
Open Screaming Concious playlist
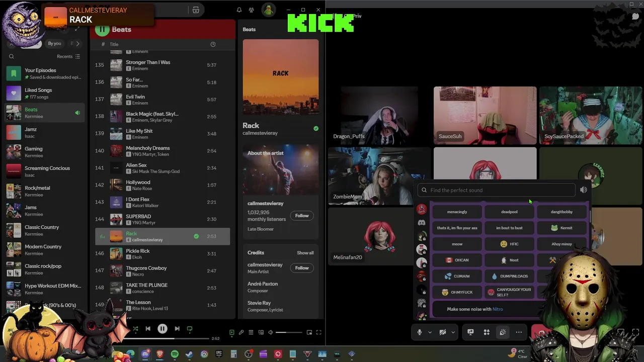click(44, 171)
